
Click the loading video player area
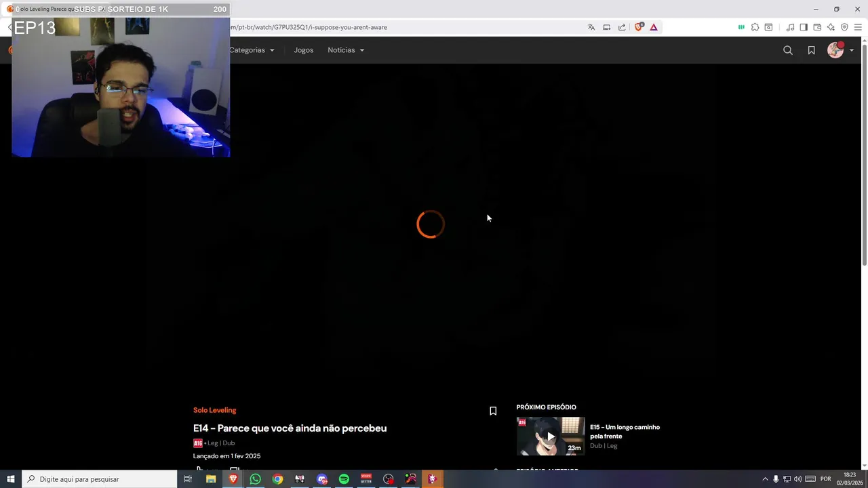point(431,224)
